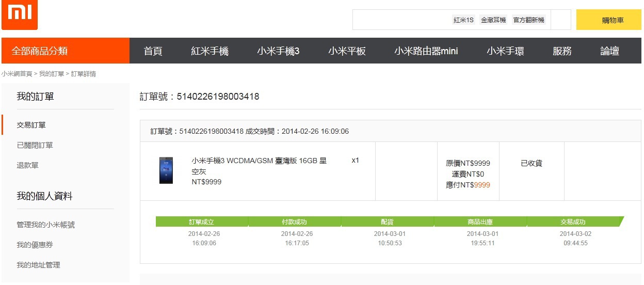
Task: Go to 首頁 in the nav bar
Action: [153, 51]
